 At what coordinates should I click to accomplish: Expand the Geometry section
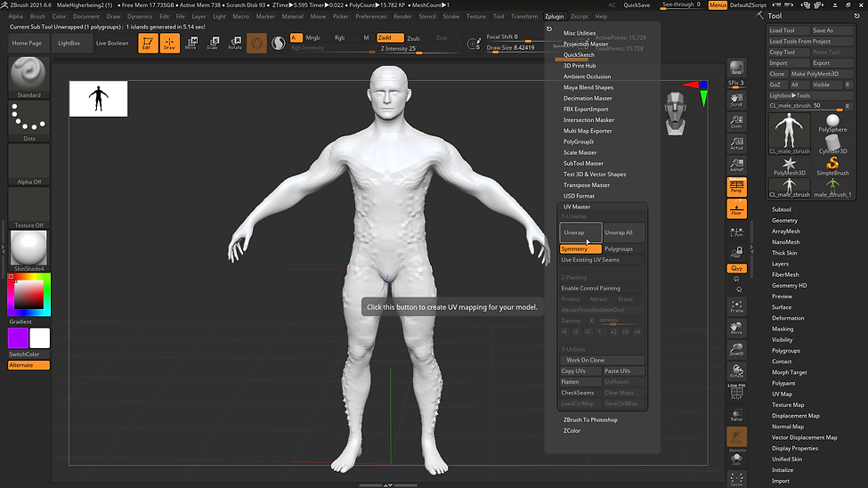(x=784, y=221)
